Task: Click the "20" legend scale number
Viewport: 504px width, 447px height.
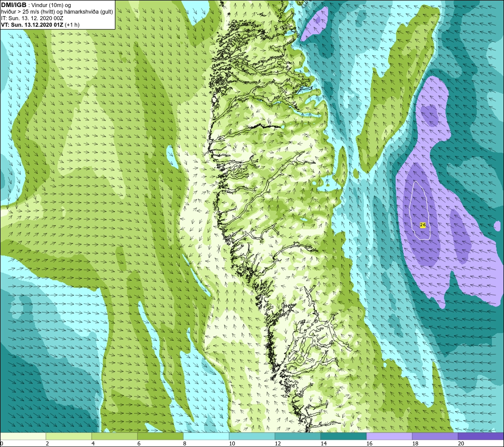Action: [x=461, y=444]
